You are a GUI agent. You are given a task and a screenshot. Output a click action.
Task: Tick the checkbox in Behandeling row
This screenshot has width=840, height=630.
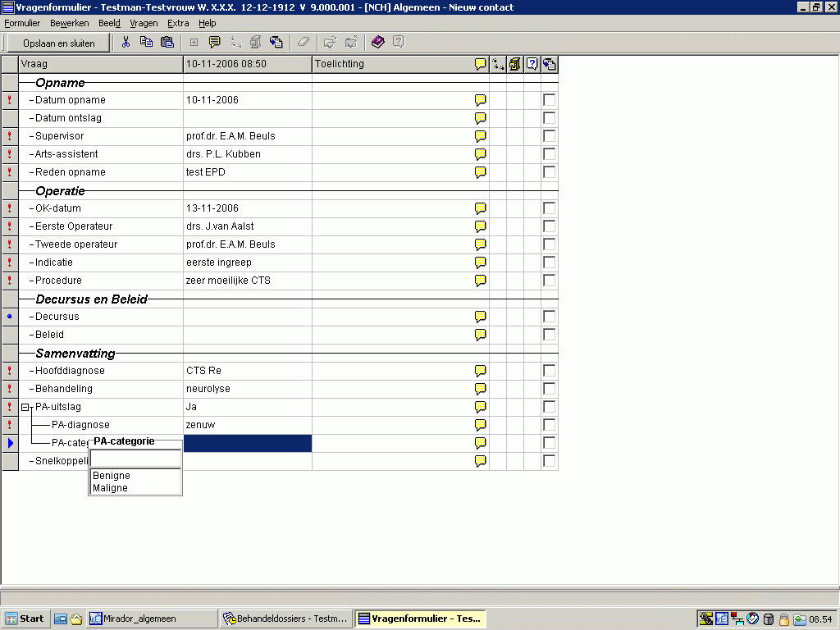click(x=549, y=389)
